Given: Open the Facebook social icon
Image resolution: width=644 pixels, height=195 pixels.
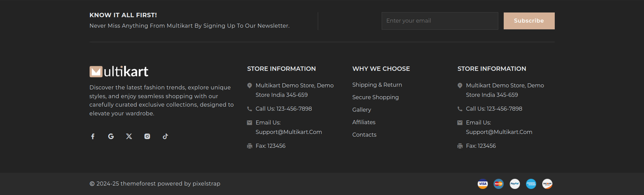Looking at the screenshot, I should (x=93, y=136).
